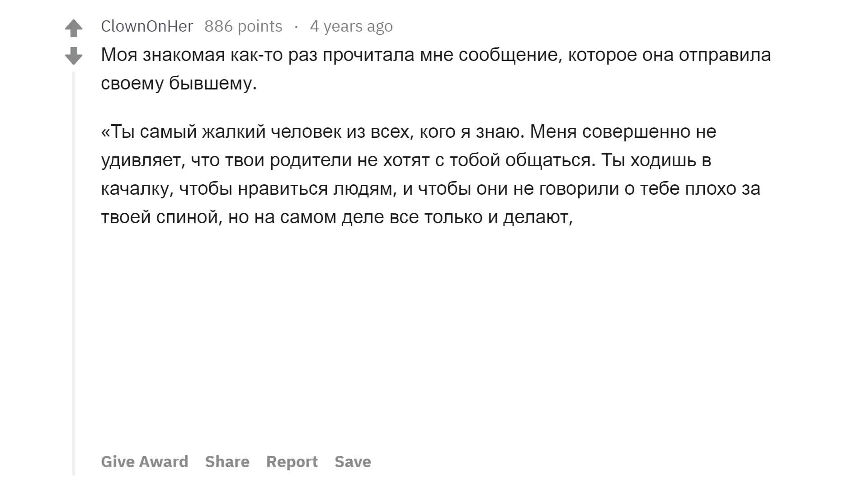The height and width of the screenshot is (488, 868).
Task: Downvote the ClownOnHer comment
Action: (x=74, y=56)
